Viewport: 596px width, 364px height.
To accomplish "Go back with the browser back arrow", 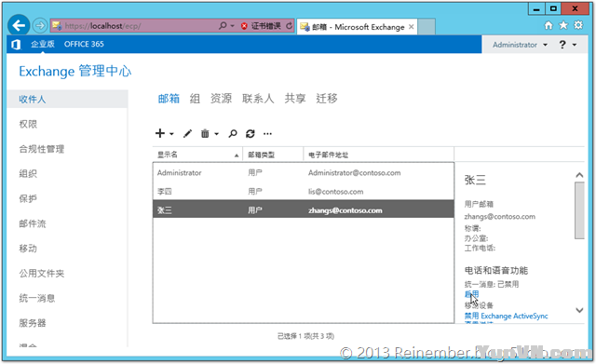I will [x=19, y=25].
